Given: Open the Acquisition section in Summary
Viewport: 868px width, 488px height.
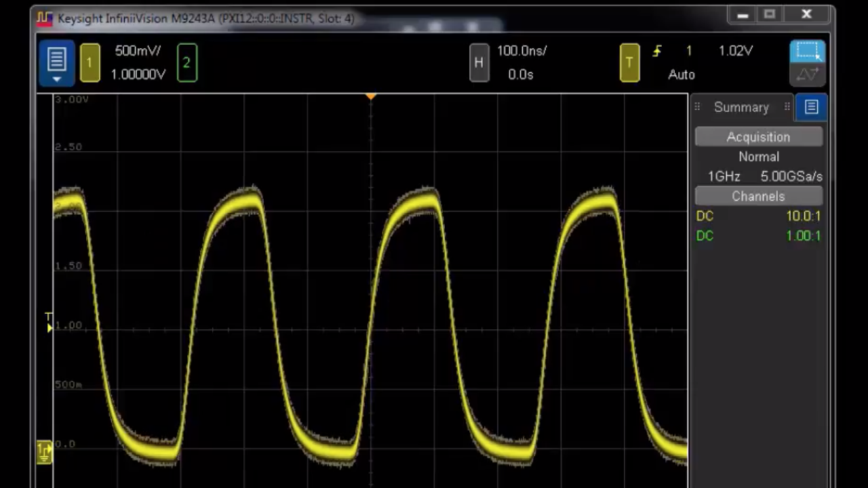Looking at the screenshot, I should [758, 137].
